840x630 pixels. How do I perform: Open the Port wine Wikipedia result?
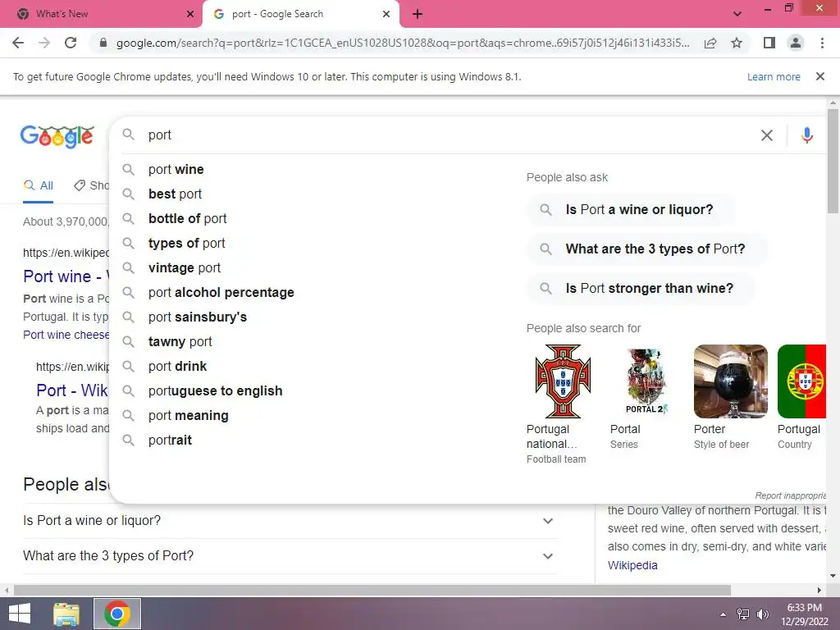pos(66,276)
